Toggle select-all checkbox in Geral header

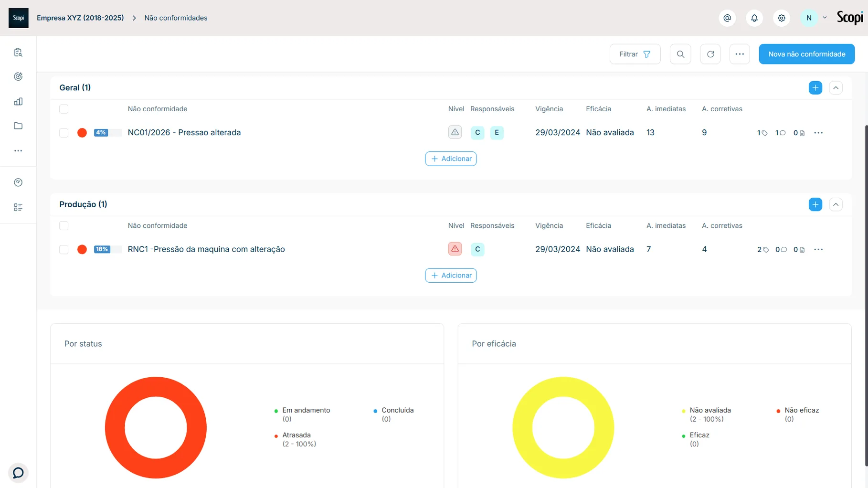(64, 109)
